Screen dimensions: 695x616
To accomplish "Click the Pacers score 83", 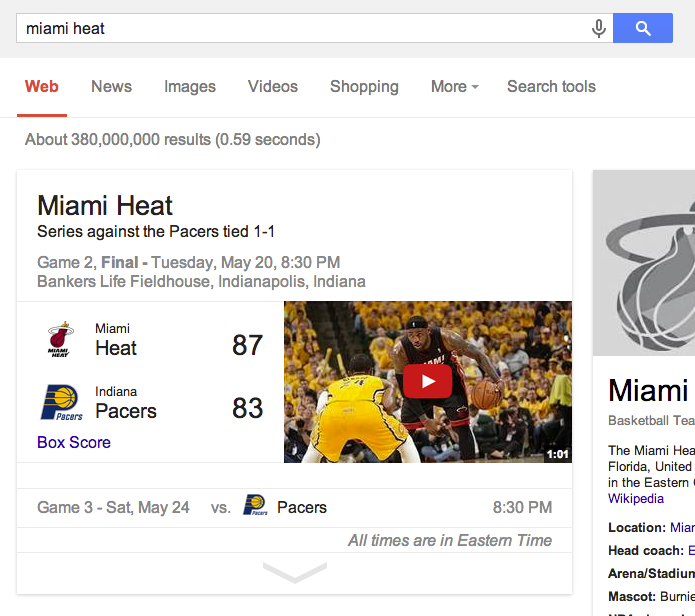I will click(x=248, y=408).
